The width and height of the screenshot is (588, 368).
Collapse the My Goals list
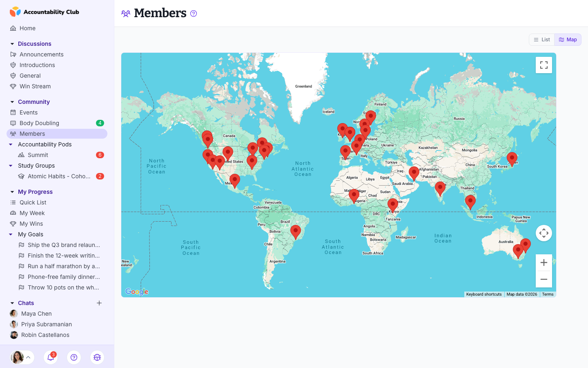(x=11, y=234)
